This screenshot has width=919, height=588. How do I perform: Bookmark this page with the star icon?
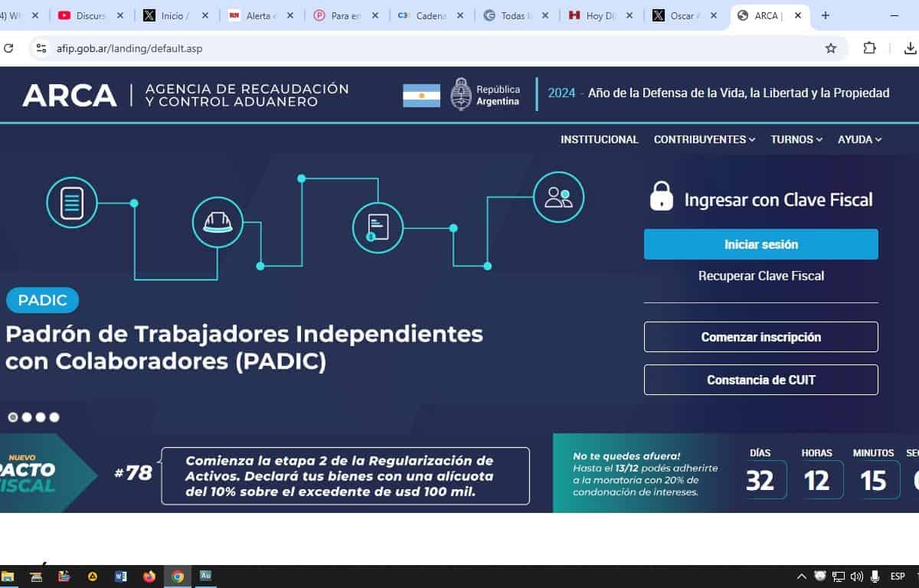(x=831, y=48)
